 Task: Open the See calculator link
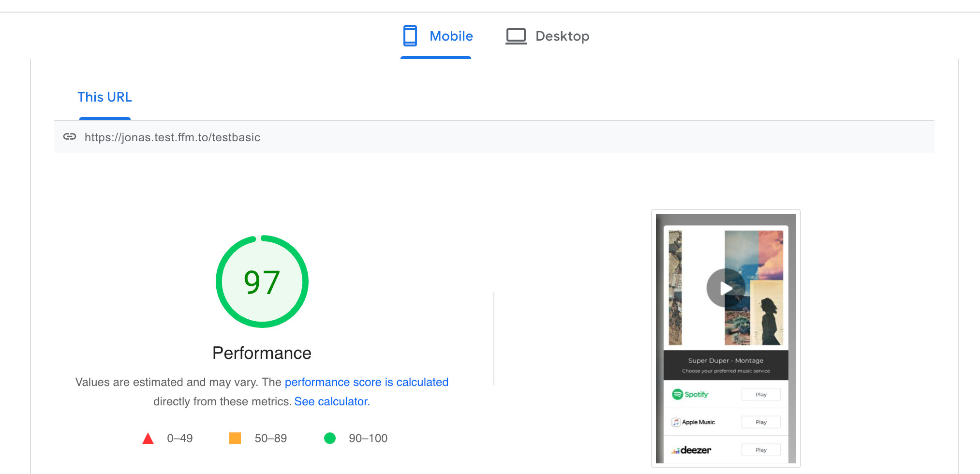pos(332,401)
